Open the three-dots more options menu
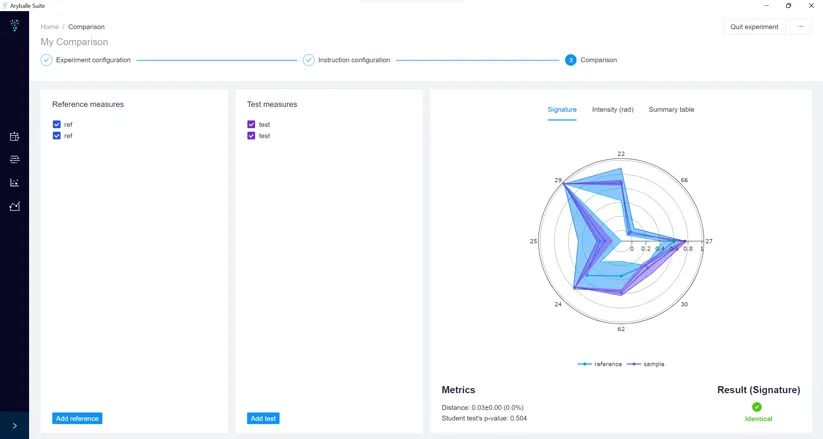The image size is (823, 439). (800, 27)
